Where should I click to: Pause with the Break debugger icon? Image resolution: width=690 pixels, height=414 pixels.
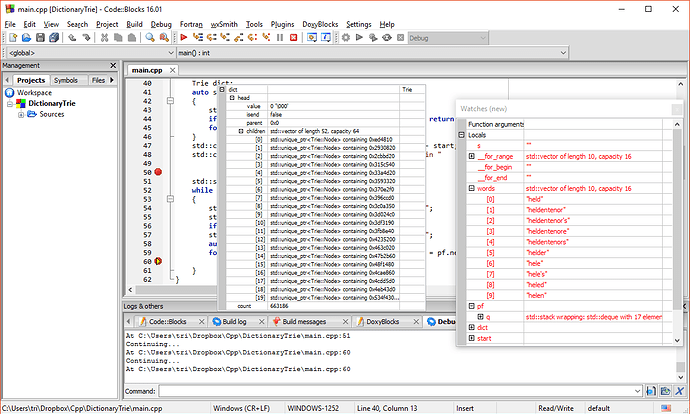(280, 38)
